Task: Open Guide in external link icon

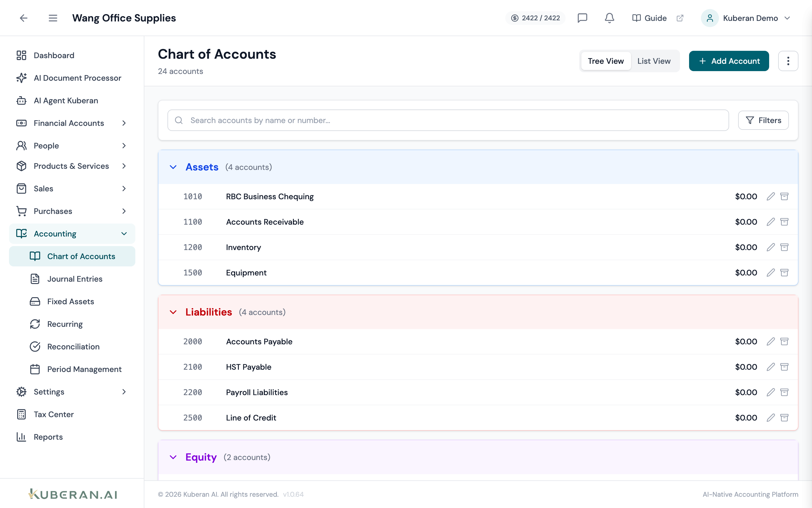Action: (680, 18)
